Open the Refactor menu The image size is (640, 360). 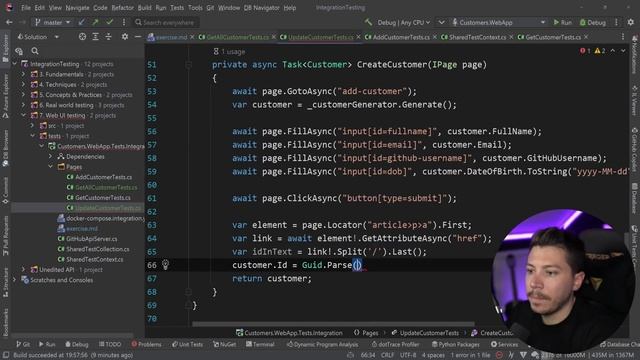[122, 8]
